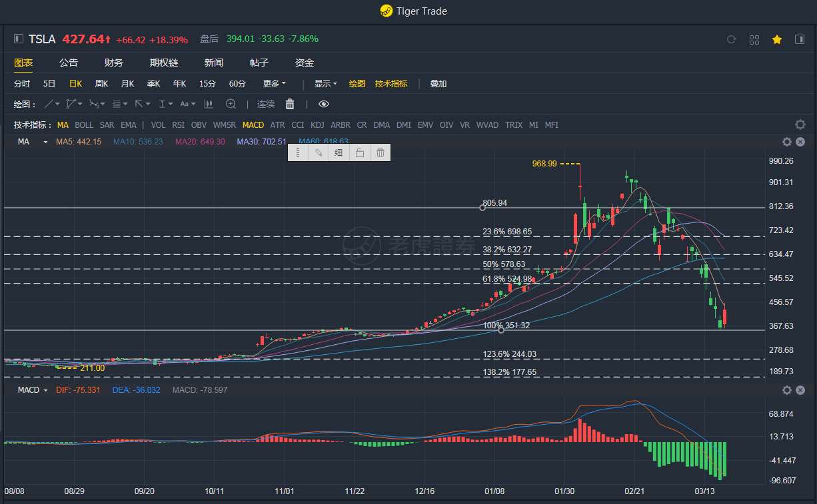Expand the 更多 timeframe dropdown

tap(275, 84)
